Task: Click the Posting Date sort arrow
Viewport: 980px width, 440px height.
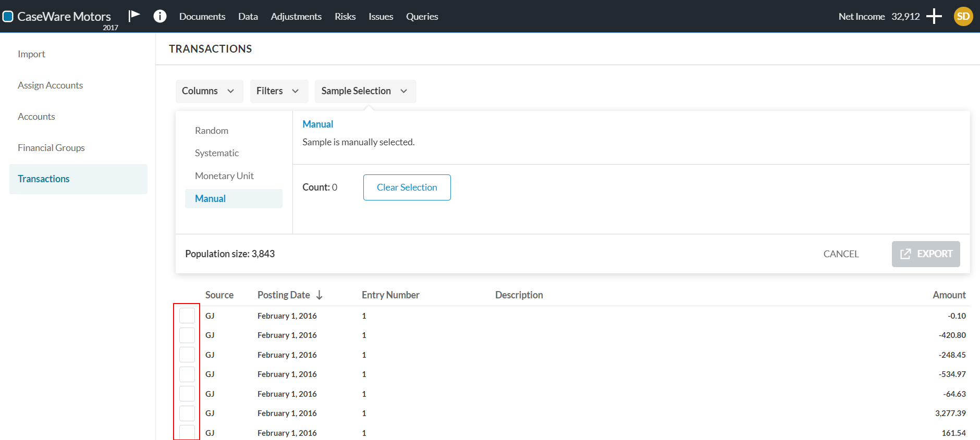Action: click(x=320, y=295)
